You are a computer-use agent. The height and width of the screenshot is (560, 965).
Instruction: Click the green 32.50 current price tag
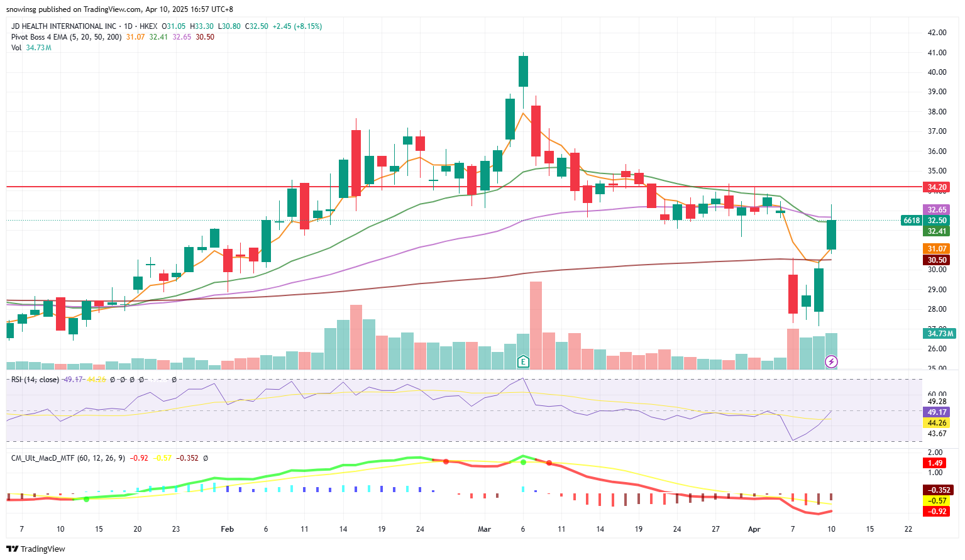point(937,220)
